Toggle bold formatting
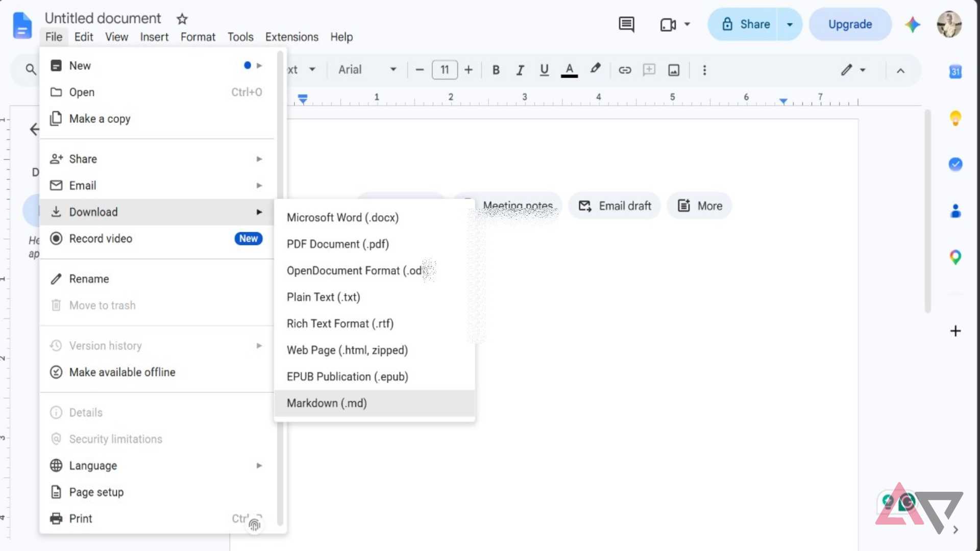This screenshot has width=980, height=551. 496,70
